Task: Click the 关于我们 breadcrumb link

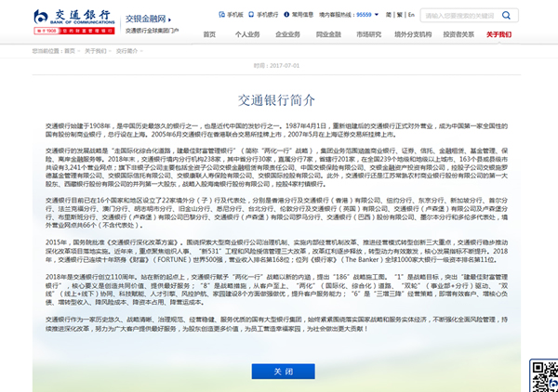Action: pos(96,51)
